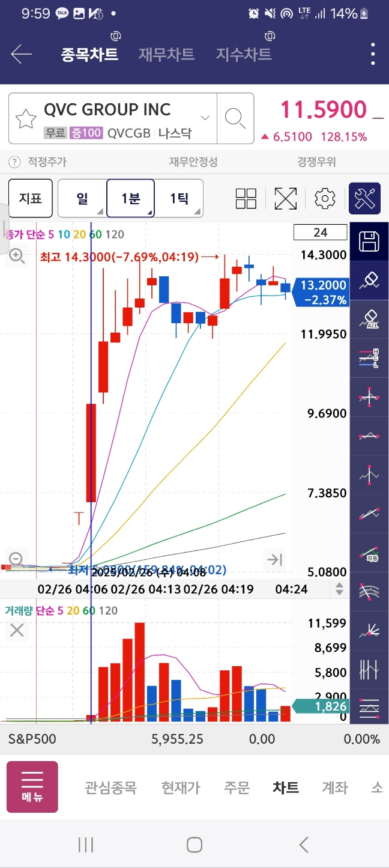Expand the QVC GROUP INC stock dropdown
This screenshot has width=389, height=868.
click(205, 118)
